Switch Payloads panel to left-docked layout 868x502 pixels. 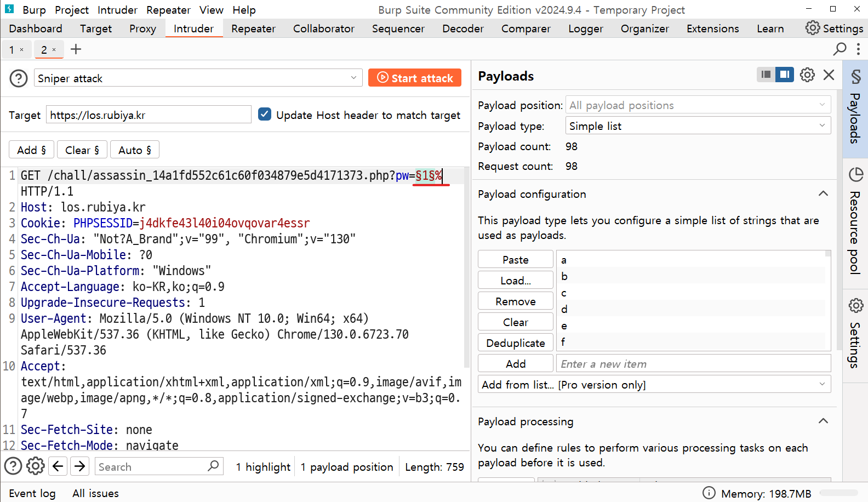[x=766, y=74]
